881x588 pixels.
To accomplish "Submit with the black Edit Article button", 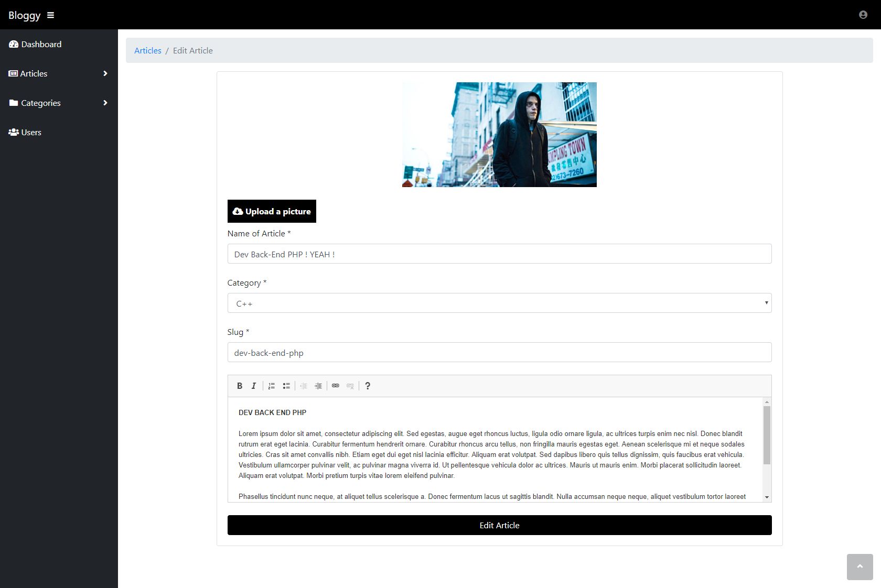I will click(x=499, y=525).
